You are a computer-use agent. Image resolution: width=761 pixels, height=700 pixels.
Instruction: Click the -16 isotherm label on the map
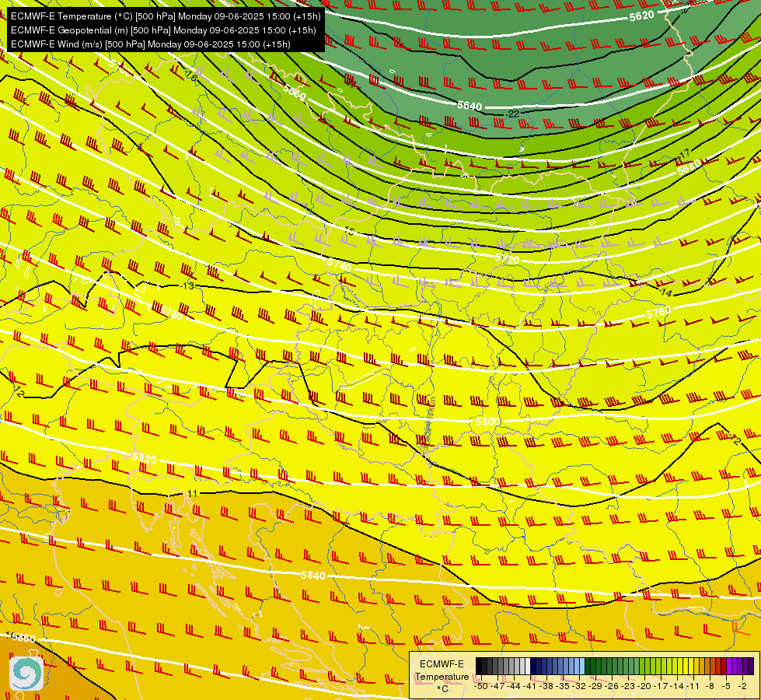[x=190, y=76]
